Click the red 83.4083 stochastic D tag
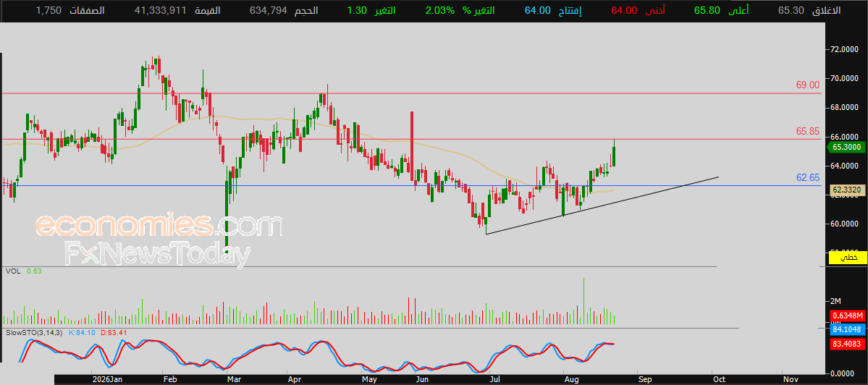This screenshot has height=385, width=868. (848, 344)
